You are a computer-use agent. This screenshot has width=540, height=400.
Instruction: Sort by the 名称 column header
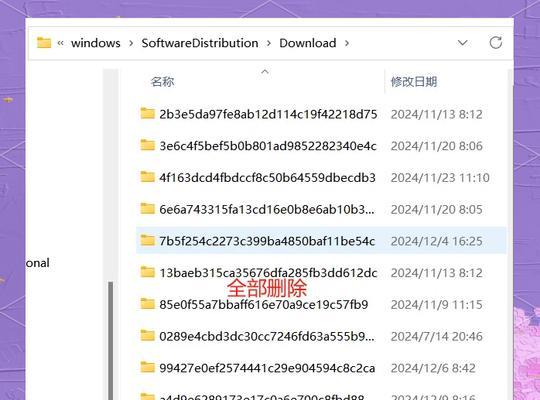coord(162,82)
